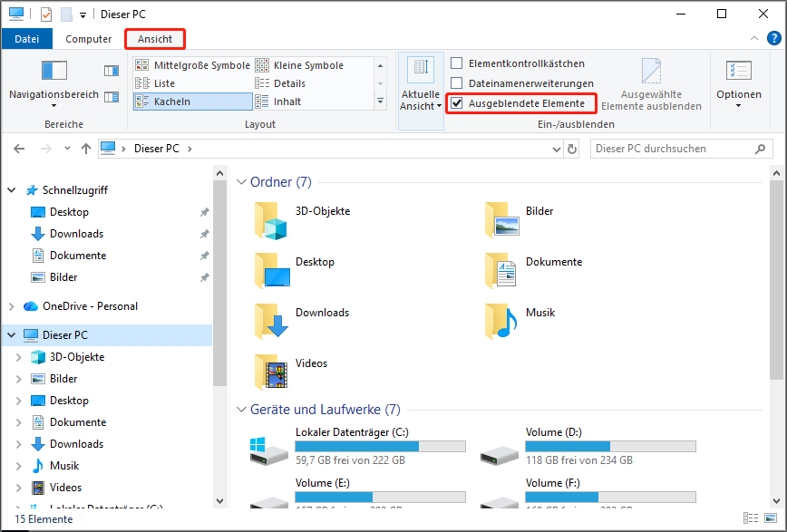Open the Aktuelle Ansicht dropdown
The width and height of the screenshot is (787, 532).
tap(421, 92)
